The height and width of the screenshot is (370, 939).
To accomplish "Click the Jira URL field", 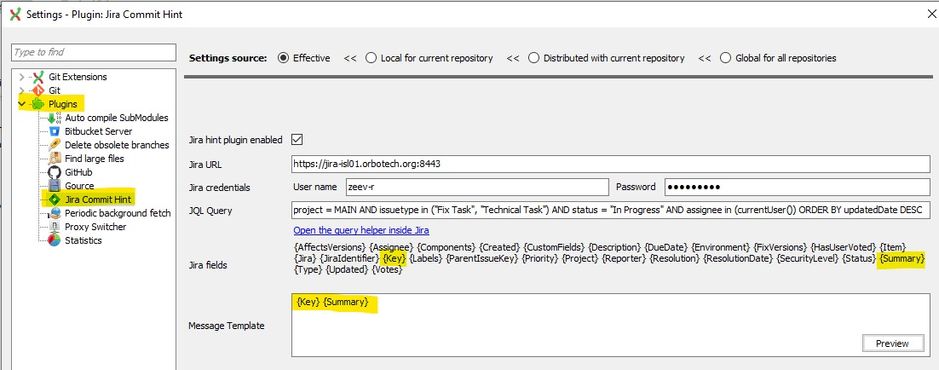I will coord(610,163).
